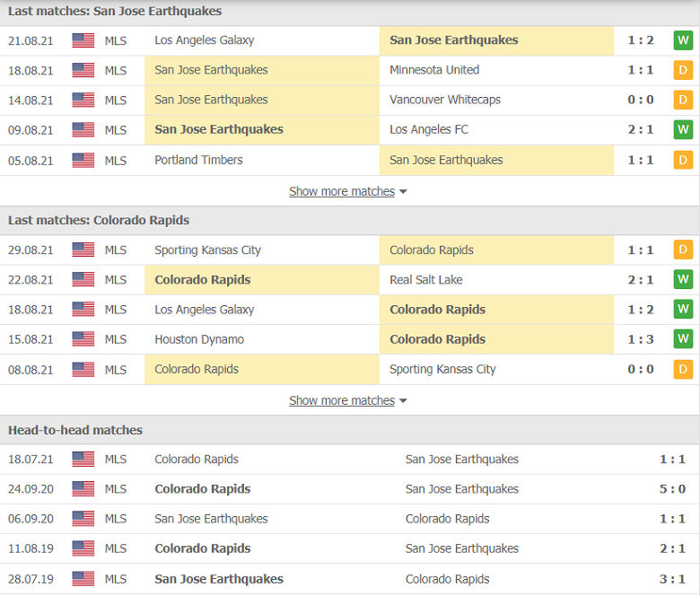Click the W badge for Los Angeles FC match
700x596 pixels.
[x=683, y=130]
